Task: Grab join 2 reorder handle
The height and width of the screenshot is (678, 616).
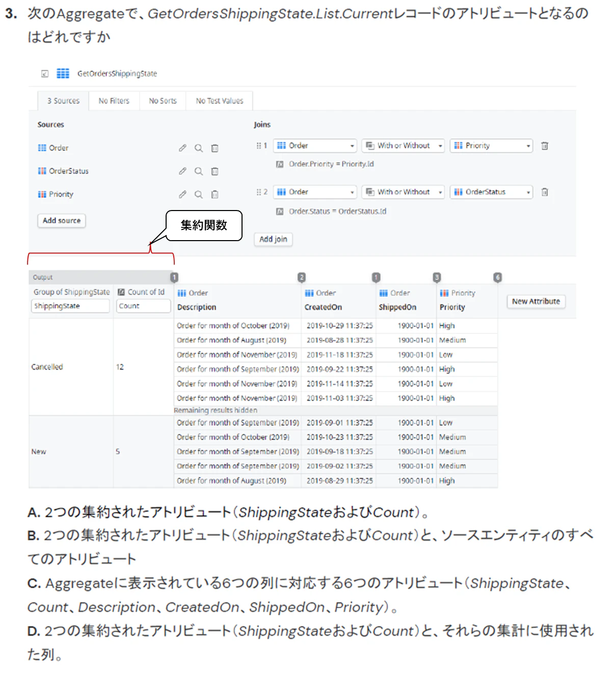Action: (259, 192)
